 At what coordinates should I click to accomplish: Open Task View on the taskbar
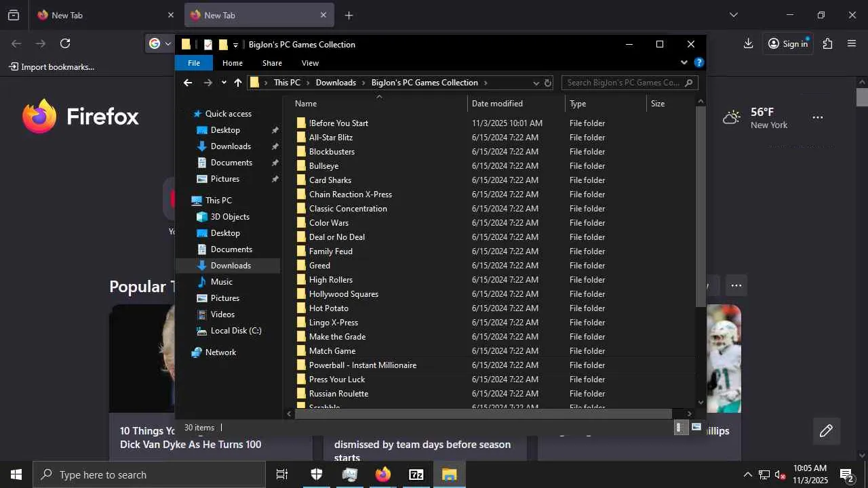(282, 474)
